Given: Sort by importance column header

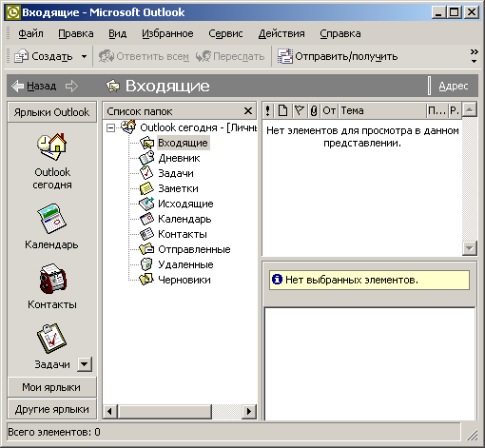Looking at the screenshot, I should [268, 110].
